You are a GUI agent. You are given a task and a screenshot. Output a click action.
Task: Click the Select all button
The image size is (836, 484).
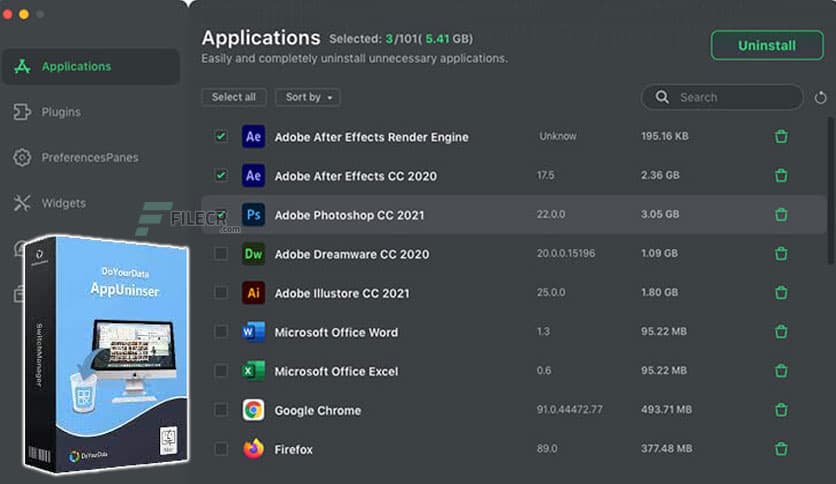pyautogui.click(x=234, y=97)
